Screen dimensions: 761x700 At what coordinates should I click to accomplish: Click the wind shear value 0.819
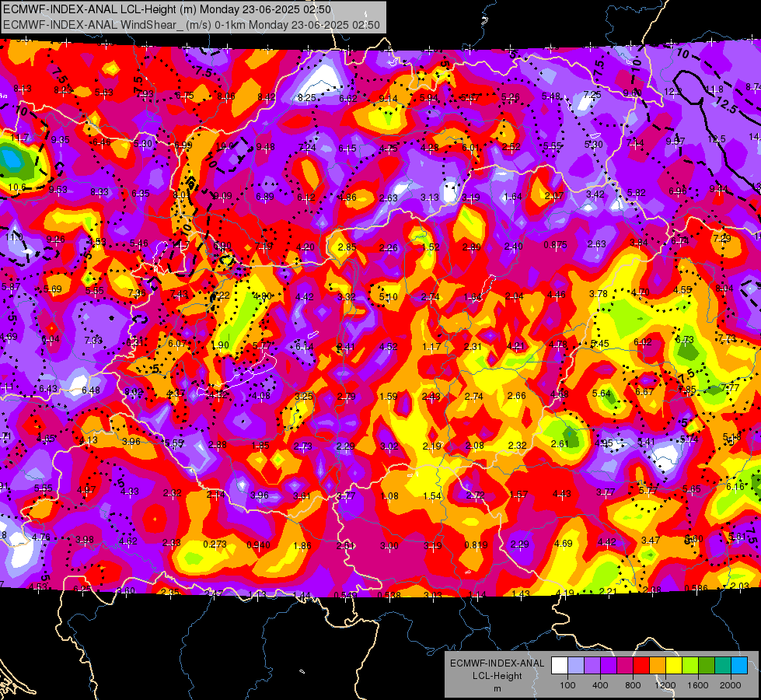[475, 545]
